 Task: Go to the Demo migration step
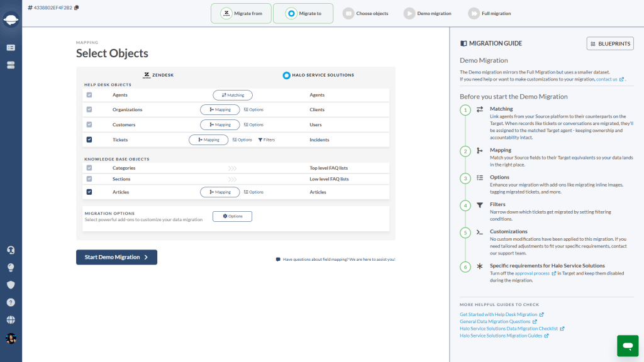tap(428, 14)
